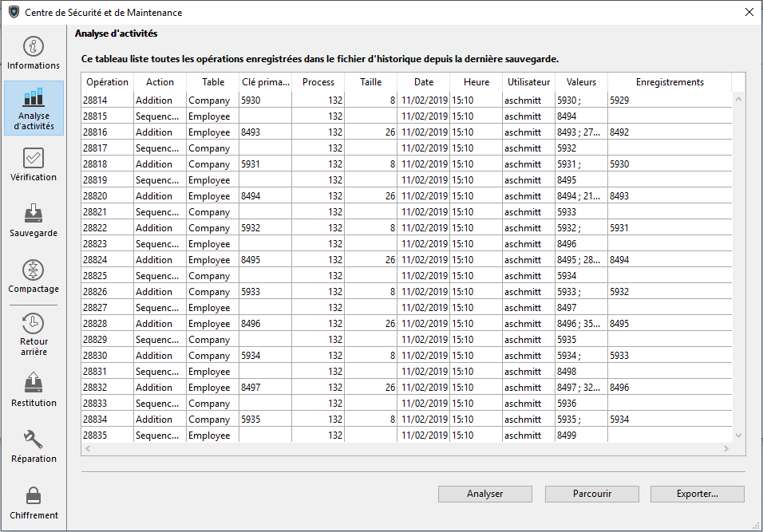Open the Restitution restore icon
Viewport: 763px width, 532px height.
coord(34,384)
